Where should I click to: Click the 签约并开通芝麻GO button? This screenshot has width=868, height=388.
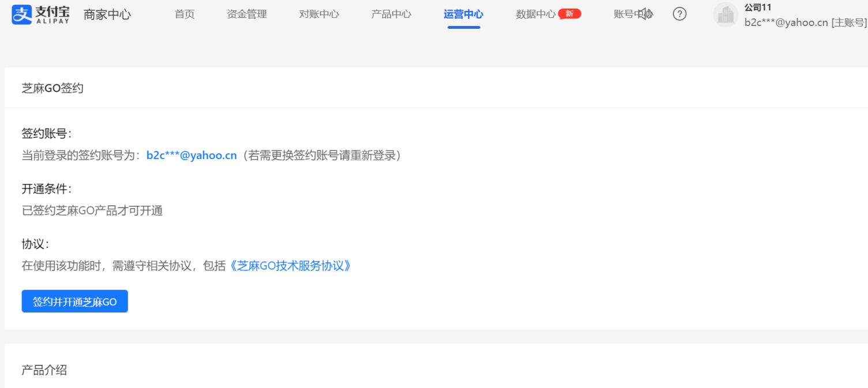74,301
